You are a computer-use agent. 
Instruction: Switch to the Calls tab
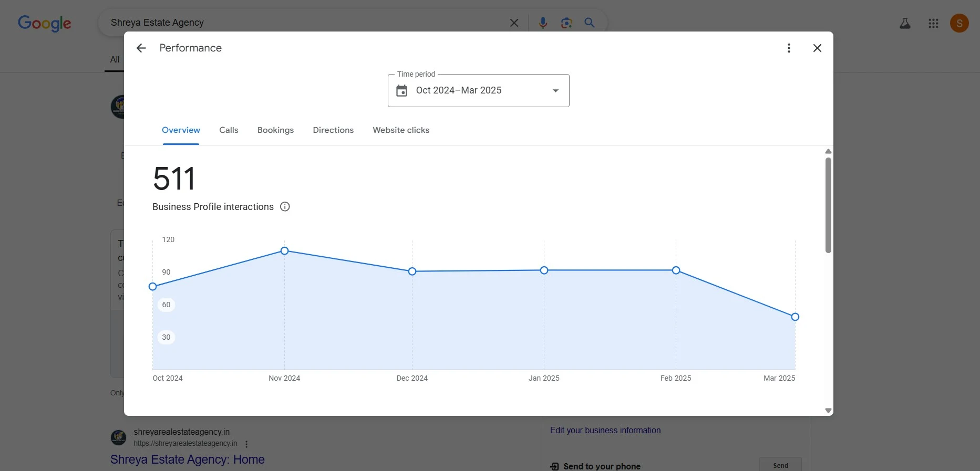(229, 130)
